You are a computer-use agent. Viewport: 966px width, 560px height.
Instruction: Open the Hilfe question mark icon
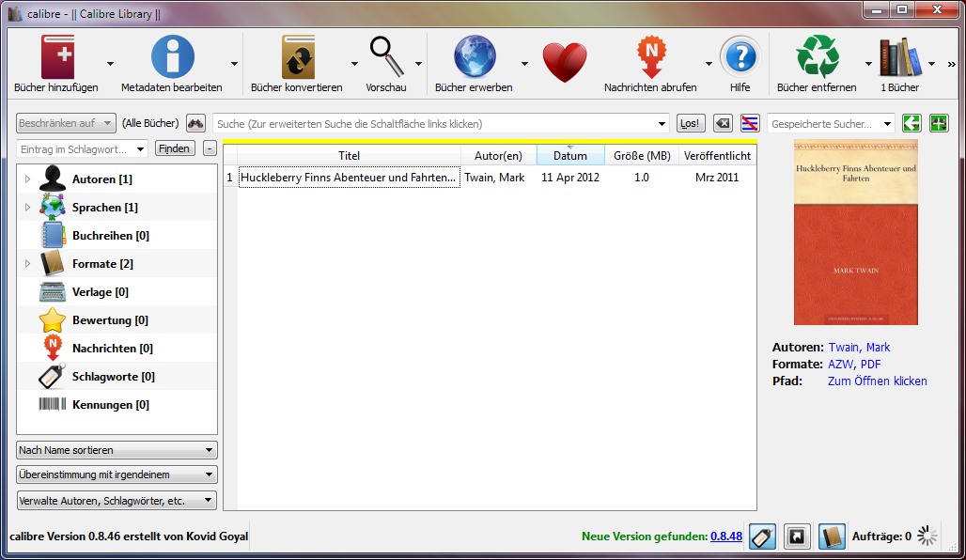pos(740,56)
